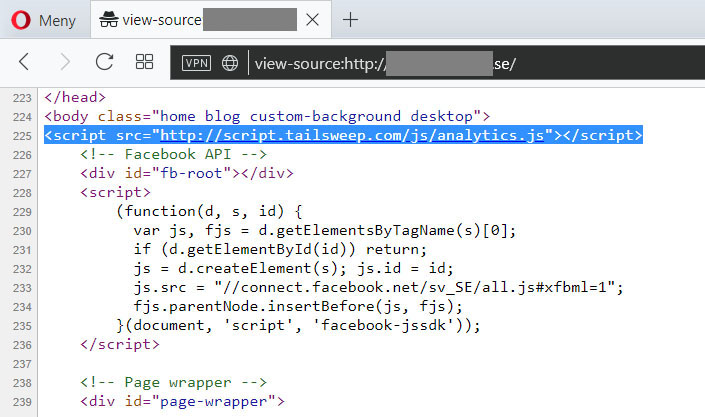This screenshot has width=705, height=417.
Task: Click line number 237
Action: click(22, 364)
